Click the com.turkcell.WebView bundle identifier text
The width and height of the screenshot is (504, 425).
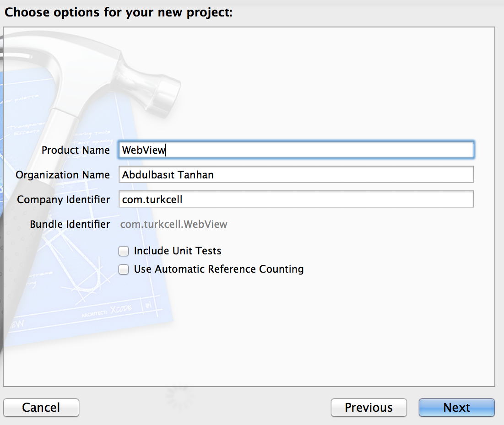[173, 224]
